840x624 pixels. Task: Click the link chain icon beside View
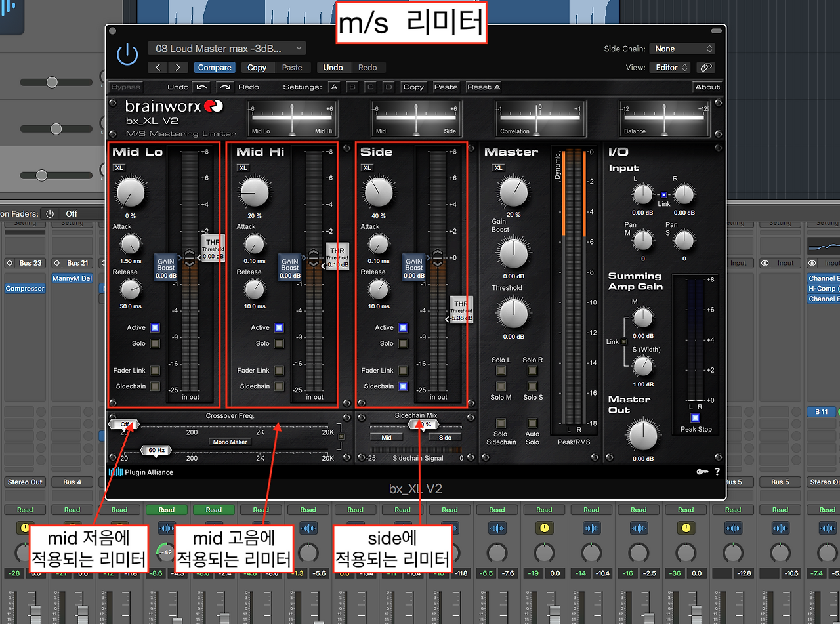(705, 68)
